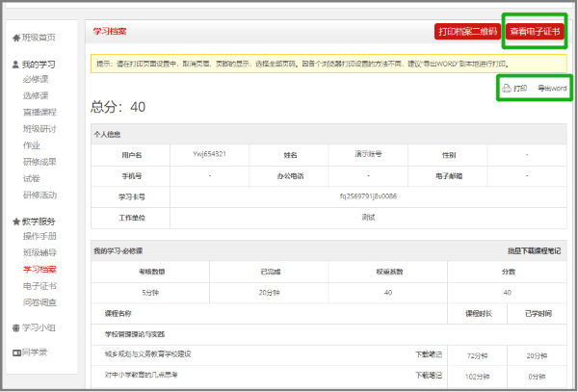The image size is (578, 392).
Task: Click the 同学录 card icon
Action: 15,353
